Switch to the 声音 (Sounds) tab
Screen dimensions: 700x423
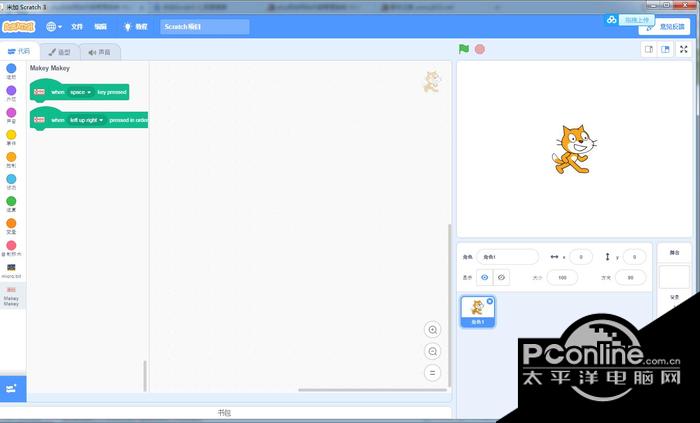click(100, 52)
